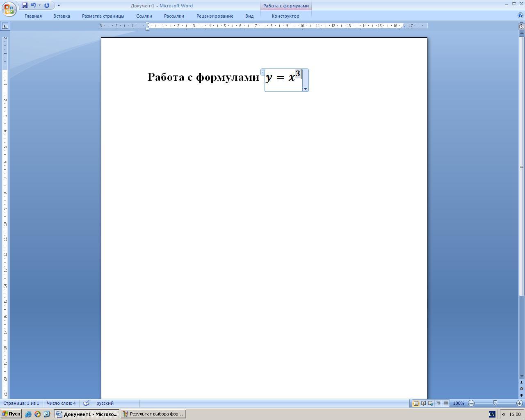Viewport: 525px width, 420px height.
Task: Click the third quick launch icon
Action: [47, 414]
